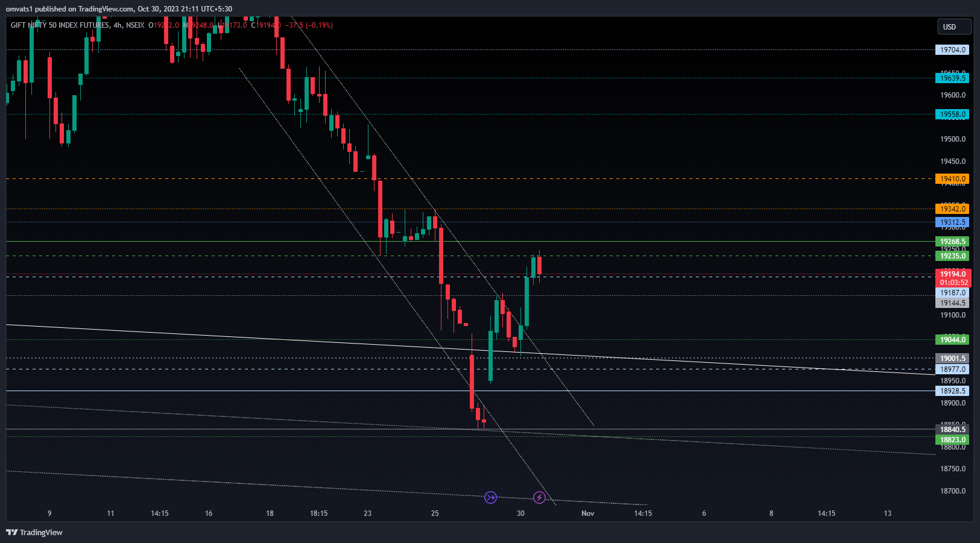Select the green 19044.0 price label
This screenshot has height=543, width=980.
(953, 339)
